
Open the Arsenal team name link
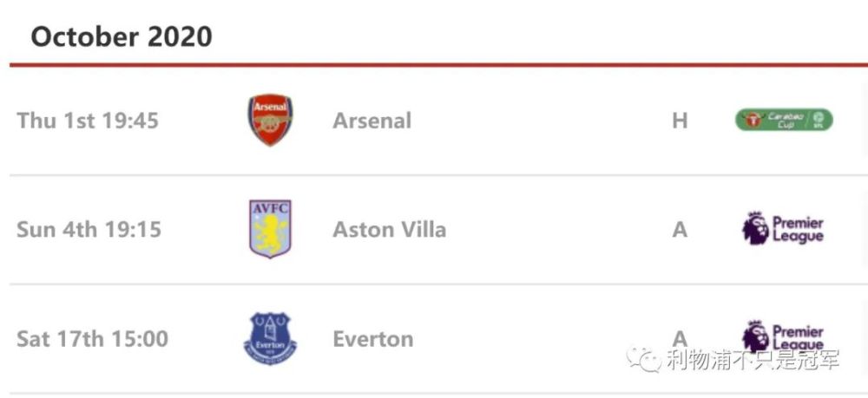[x=372, y=121]
